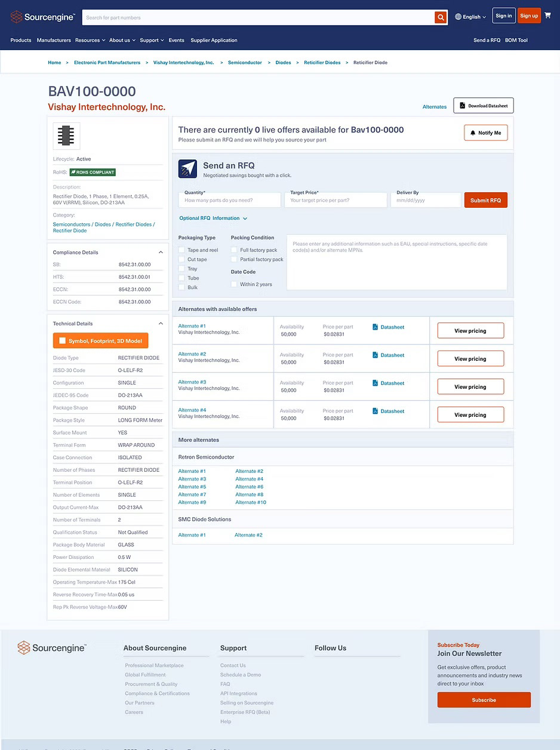Focus the Quantity input field
This screenshot has width=560, height=750.
pyautogui.click(x=229, y=200)
